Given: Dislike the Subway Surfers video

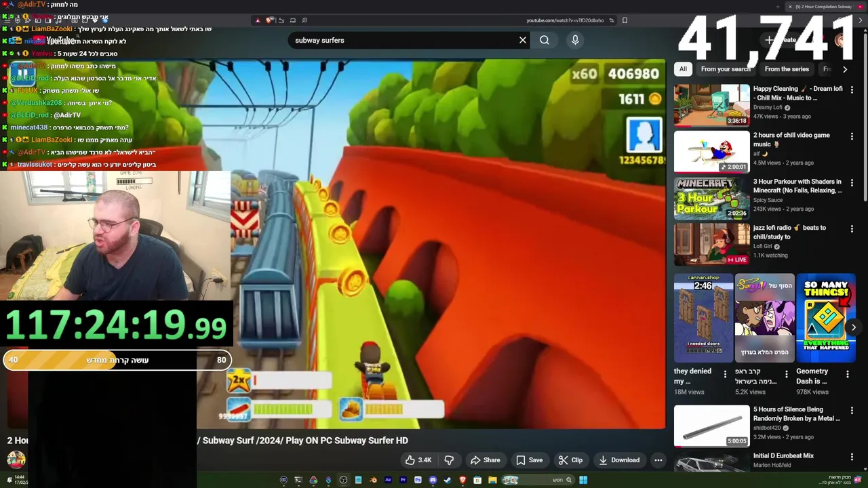Looking at the screenshot, I should [449, 460].
